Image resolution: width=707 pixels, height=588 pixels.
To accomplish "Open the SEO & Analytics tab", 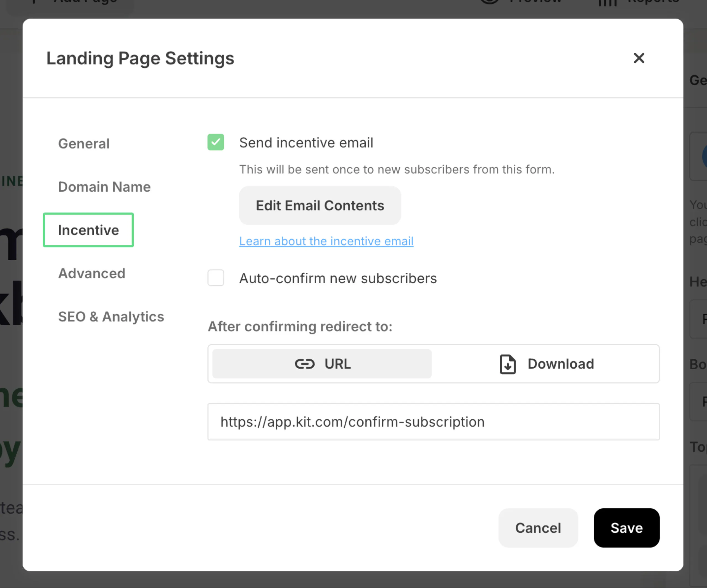I will 111,317.
